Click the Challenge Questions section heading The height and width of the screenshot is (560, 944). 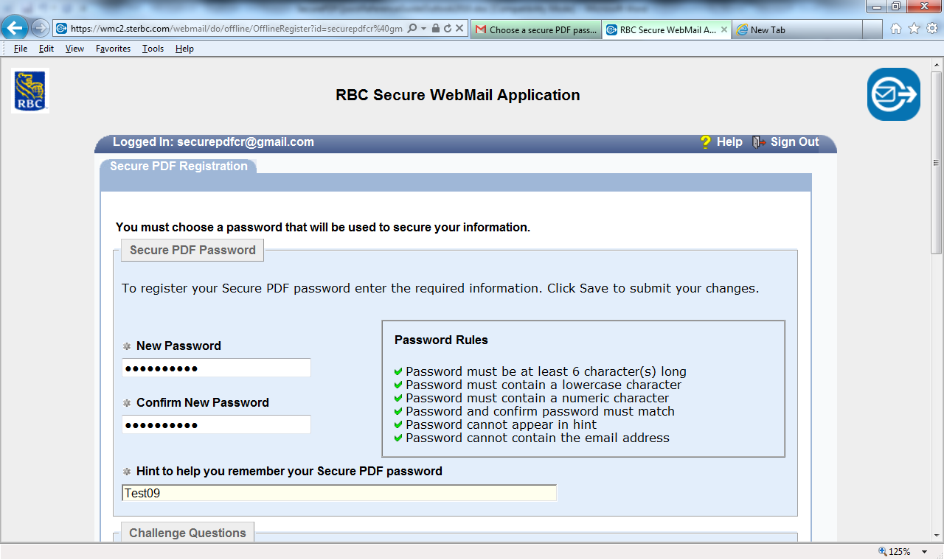[x=187, y=533]
